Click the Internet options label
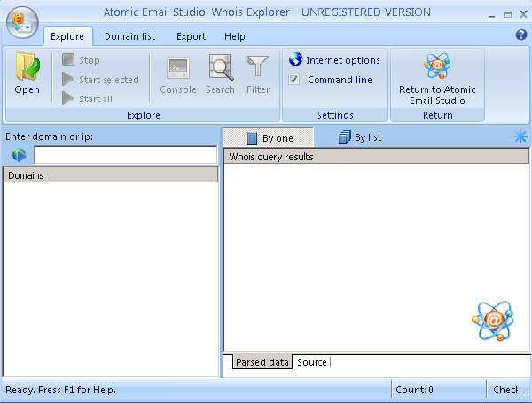The image size is (532, 403). (343, 60)
